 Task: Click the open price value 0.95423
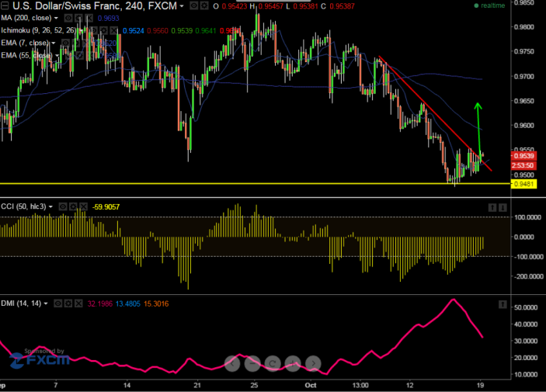pyautogui.click(x=235, y=6)
